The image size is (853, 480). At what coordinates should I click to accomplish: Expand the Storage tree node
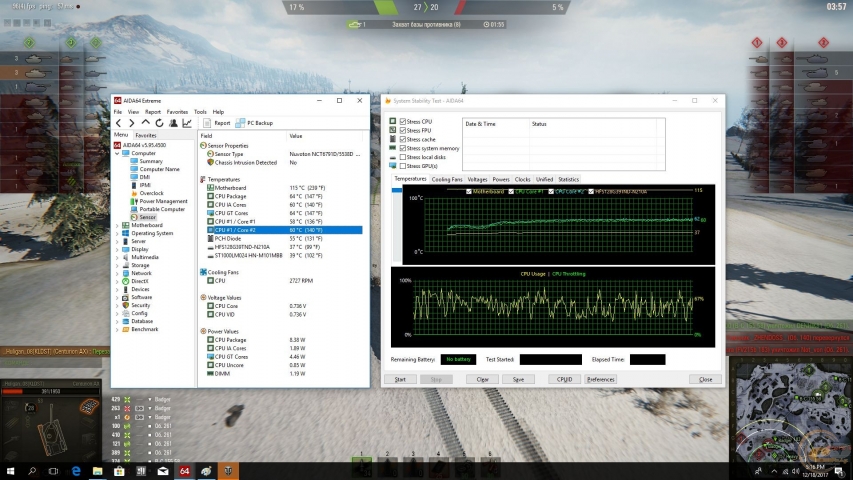pos(117,266)
